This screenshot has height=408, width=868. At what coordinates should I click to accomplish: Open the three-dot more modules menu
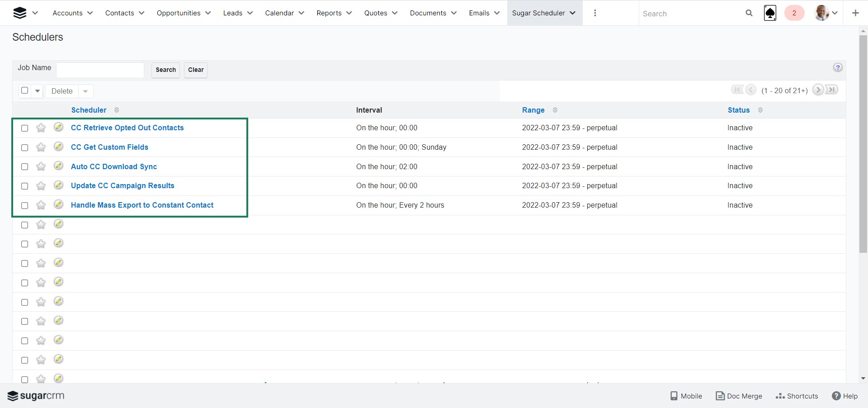tap(595, 13)
